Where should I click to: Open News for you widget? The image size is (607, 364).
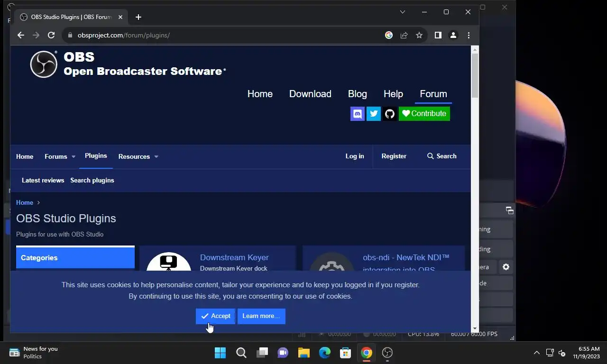tap(34, 353)
